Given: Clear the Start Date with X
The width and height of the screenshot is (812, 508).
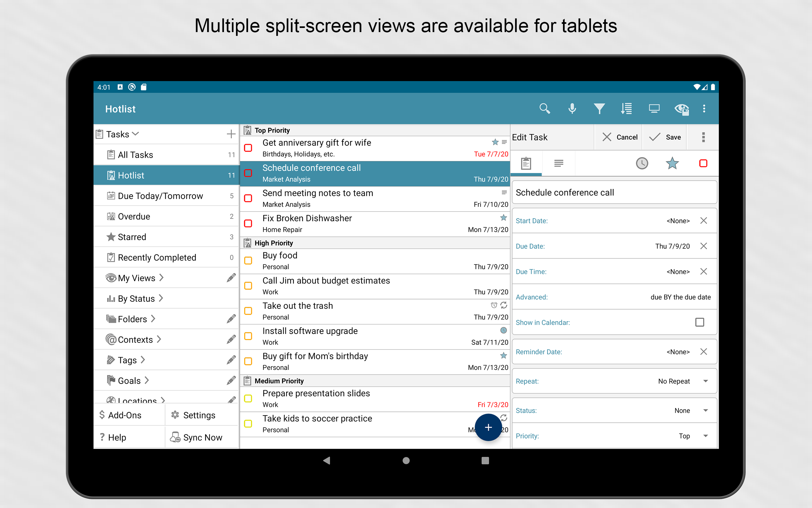Looking at the screenshot, I should click(x=704, y=220).
